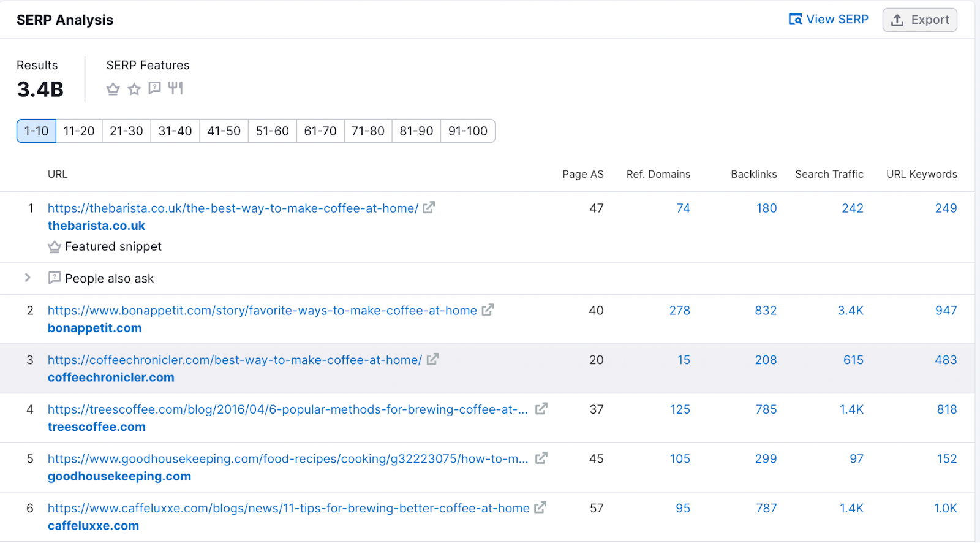Screen dimensions: 980x543
Task: Click Backlinks value 180 for thebarista
Action: [x=766, y=208]
